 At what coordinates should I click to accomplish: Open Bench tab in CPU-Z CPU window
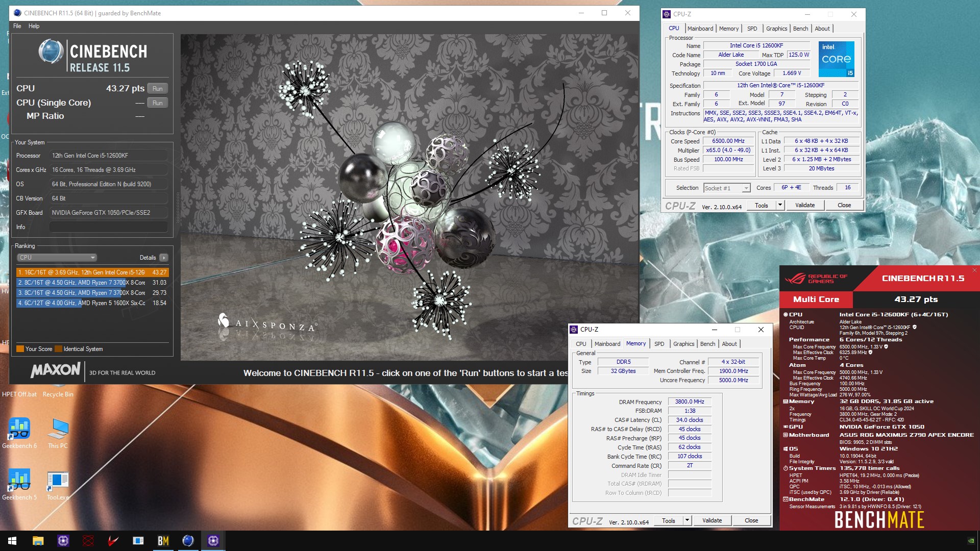click(x=801, y=29)
